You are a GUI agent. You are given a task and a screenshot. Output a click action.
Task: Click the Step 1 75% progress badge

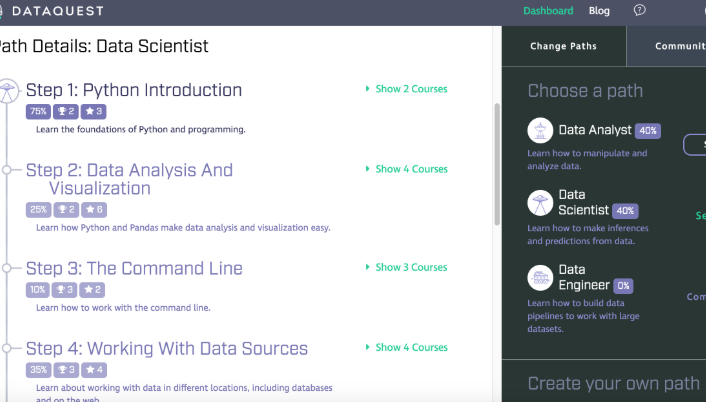pos(38,111)
